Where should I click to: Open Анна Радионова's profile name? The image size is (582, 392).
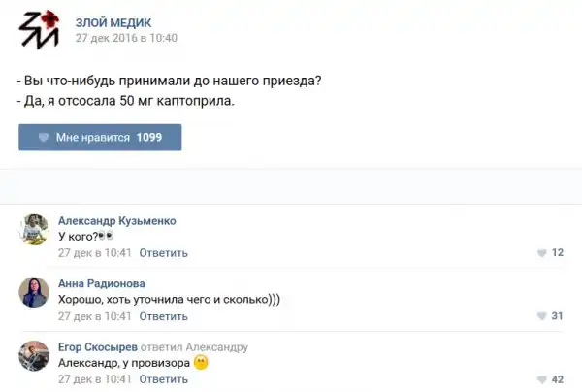102,283
